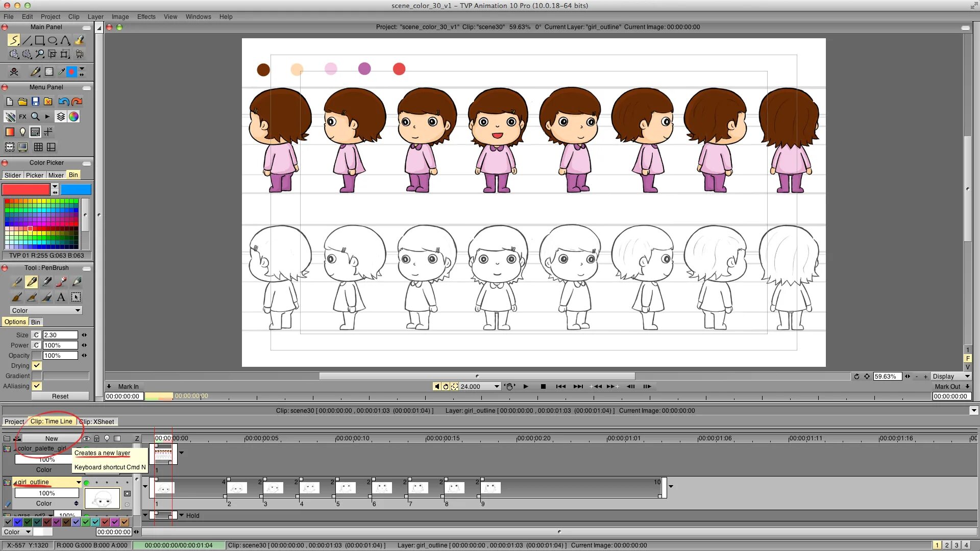The height and width of the screenshot is (551, 980).
Task: Click the New layer button
Action: (52, 439)
